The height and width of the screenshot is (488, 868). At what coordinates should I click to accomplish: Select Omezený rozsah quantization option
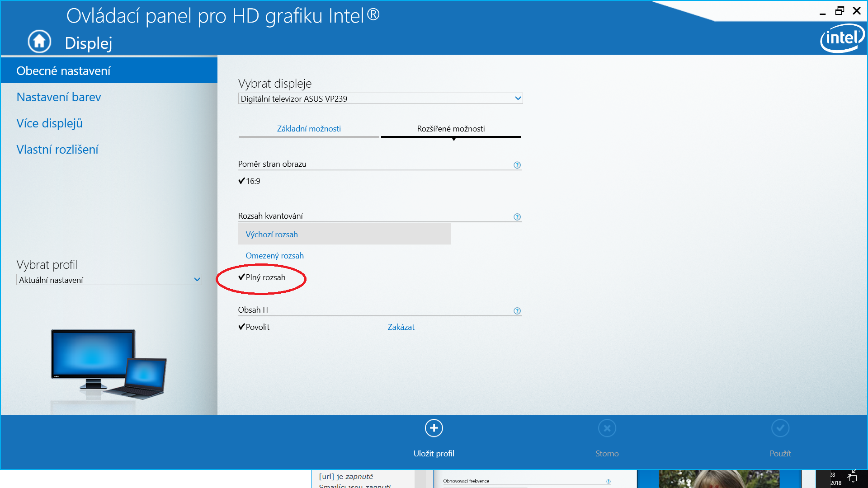[274, 256]
